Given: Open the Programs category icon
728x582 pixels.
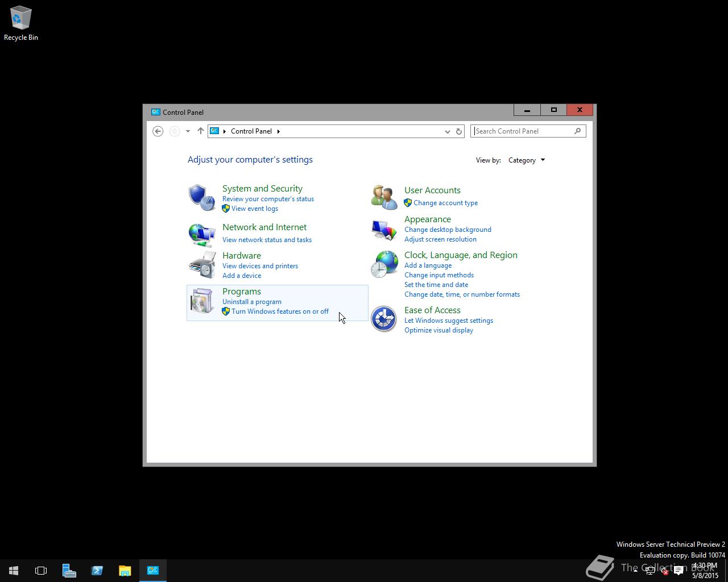Looking at the screenshot, I should click(202, 301).
